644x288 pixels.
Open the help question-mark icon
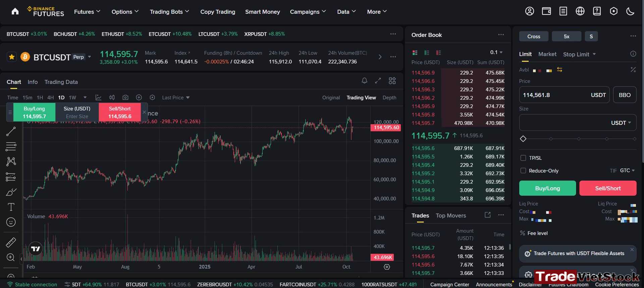(x=597, y=11)
